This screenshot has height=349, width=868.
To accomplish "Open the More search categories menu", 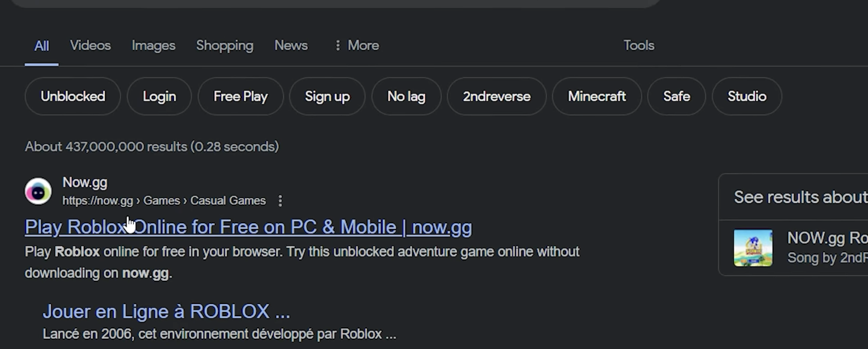I will pos(357,45).
